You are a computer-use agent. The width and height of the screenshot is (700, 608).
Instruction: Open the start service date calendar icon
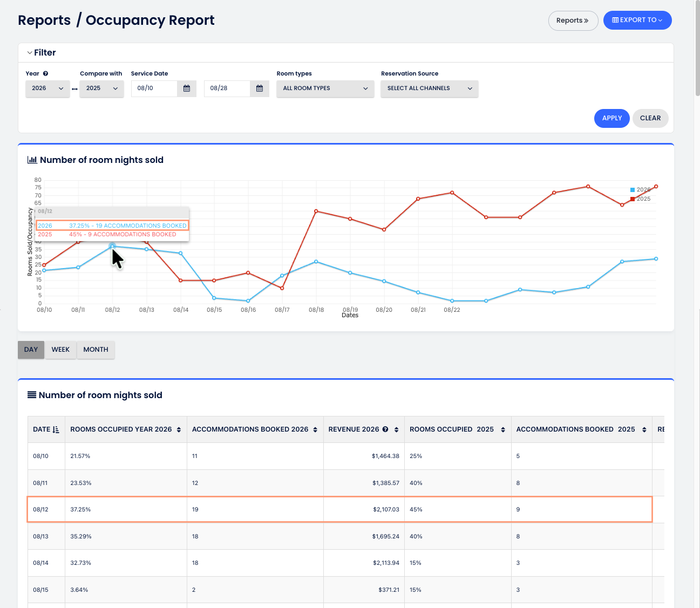tap(187, 88)
